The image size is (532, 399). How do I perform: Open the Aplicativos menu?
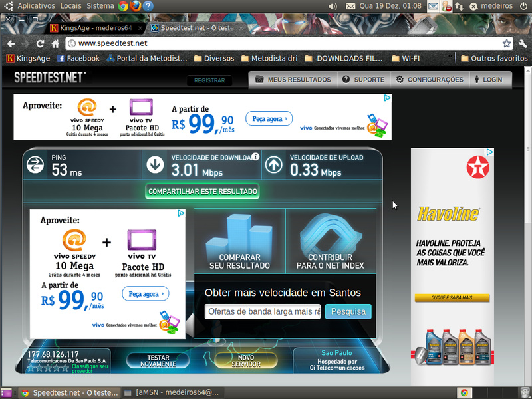pos(36,6)
